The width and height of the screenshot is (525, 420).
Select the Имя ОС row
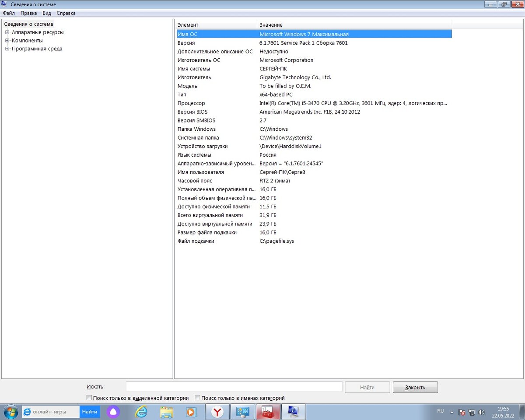click(314, 34)
